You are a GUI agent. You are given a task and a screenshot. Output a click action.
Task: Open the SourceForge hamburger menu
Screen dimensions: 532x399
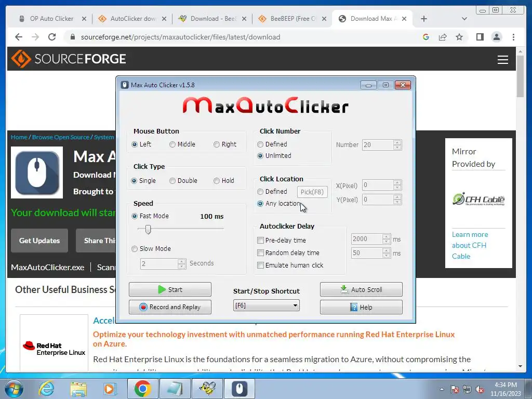503,60
